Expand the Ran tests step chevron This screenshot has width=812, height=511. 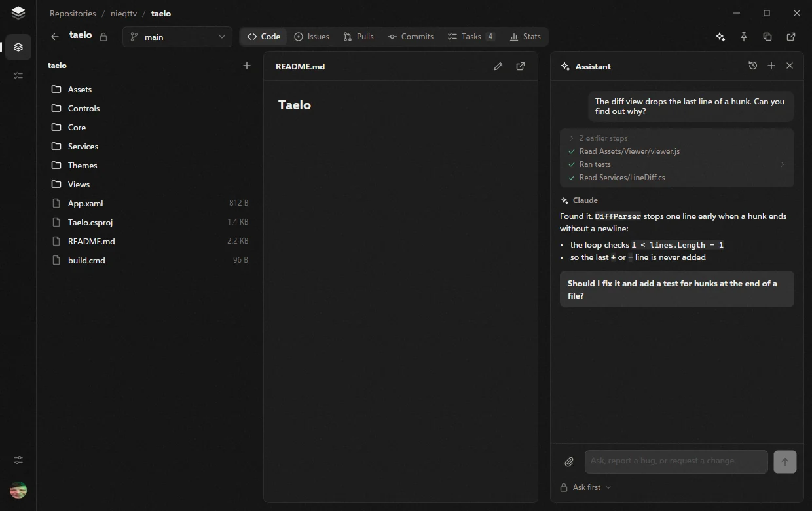tap(782, 164)
